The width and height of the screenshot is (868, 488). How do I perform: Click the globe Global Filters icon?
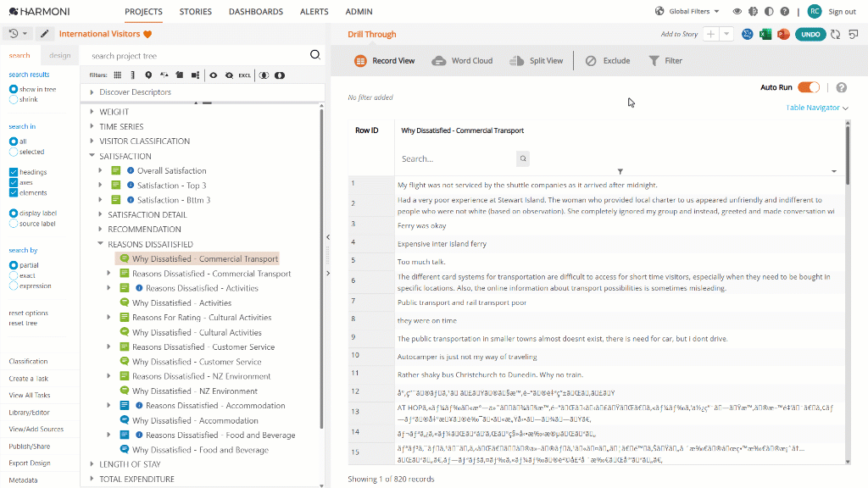coord(659,11)
